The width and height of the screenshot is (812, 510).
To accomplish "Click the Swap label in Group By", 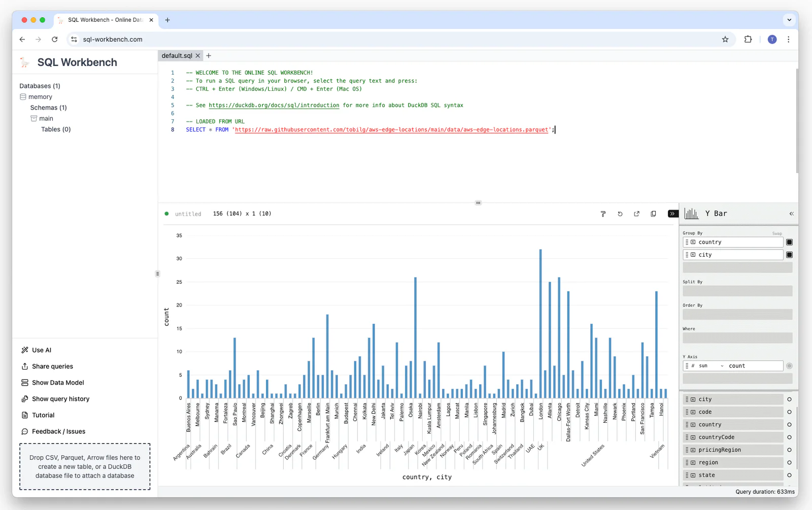I will pos(777,233).
